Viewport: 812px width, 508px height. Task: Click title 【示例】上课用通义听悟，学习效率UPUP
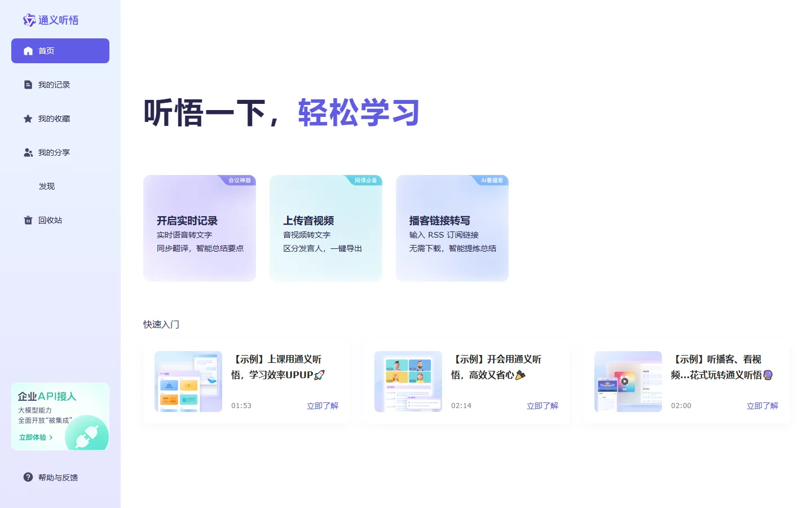coord(277,367)
